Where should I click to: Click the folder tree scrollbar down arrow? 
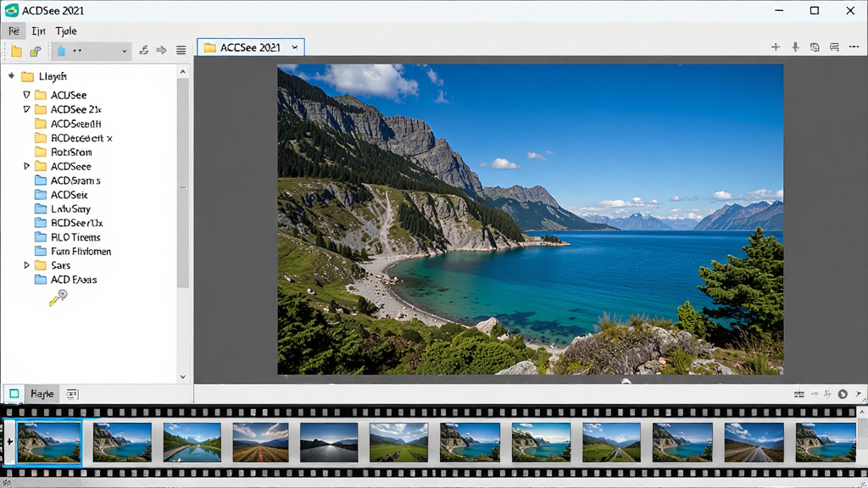tap(183, 377)
